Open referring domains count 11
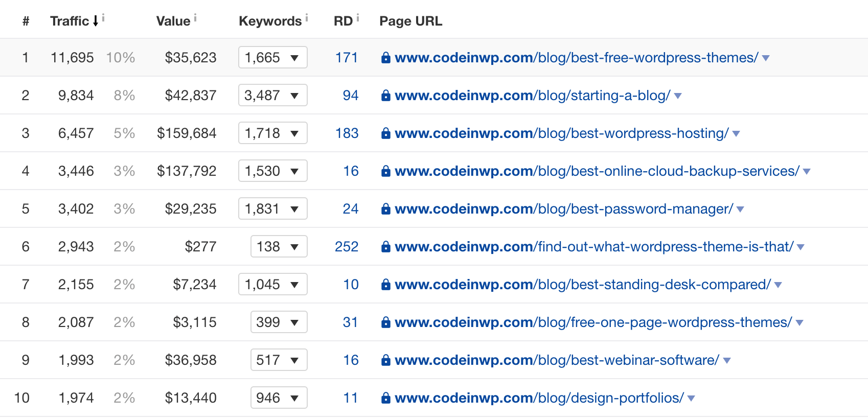The width and height of the screenshot is (868, 420). click(x=351, y=398)
